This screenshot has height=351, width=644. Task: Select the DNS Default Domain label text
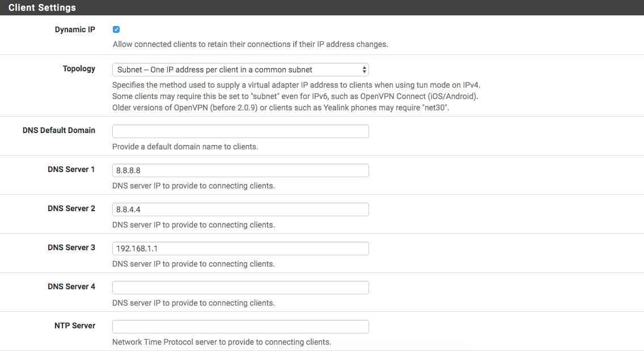click(58, 130)
